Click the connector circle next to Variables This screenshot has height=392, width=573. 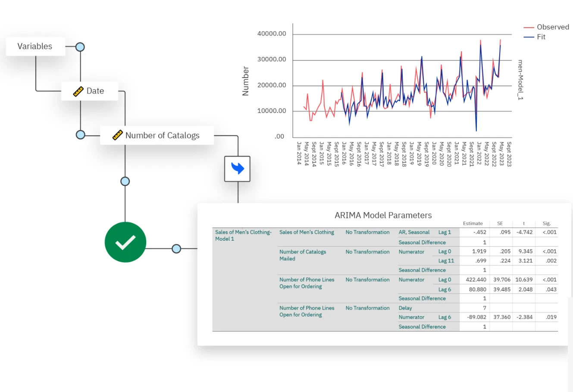[80, 47]
